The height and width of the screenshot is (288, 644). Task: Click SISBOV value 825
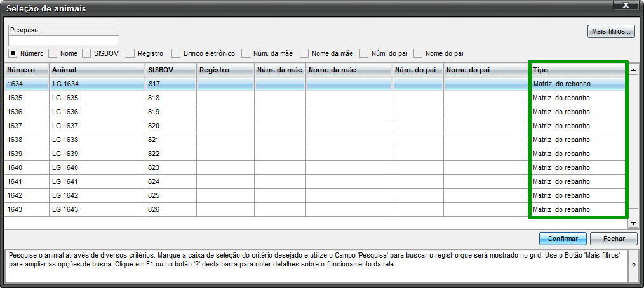(x=171, y=195)
